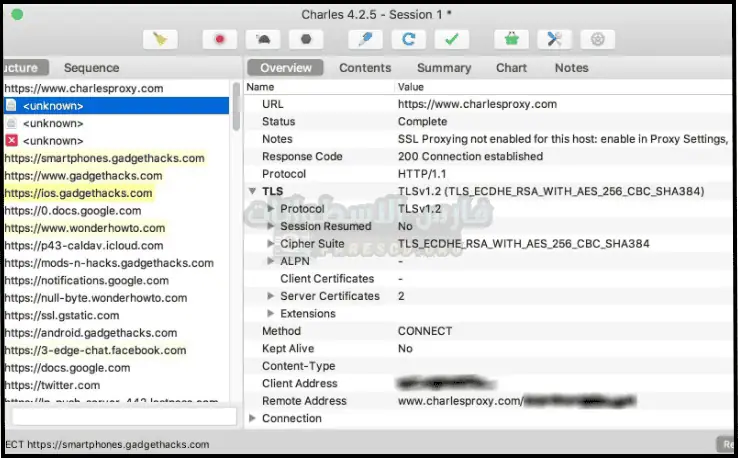Viewport: 738px width, 458px height.
Task: Expand the Connection section
Action: [x=252, y=419]
